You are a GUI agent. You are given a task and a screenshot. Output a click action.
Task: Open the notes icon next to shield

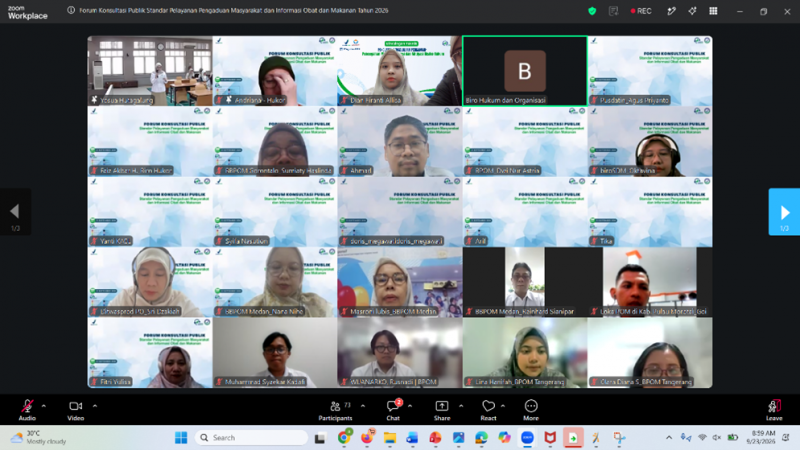[x=614, y=11]
